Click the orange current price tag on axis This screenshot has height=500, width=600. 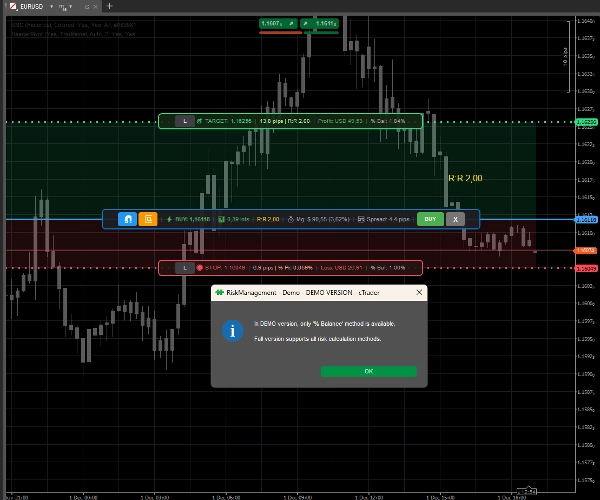tap(585, 250)
